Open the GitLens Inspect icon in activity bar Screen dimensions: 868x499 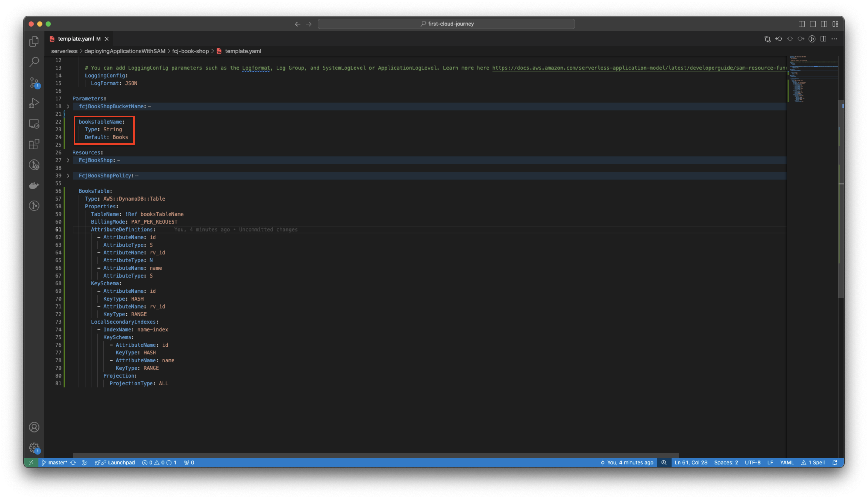(x=34, y=165)
